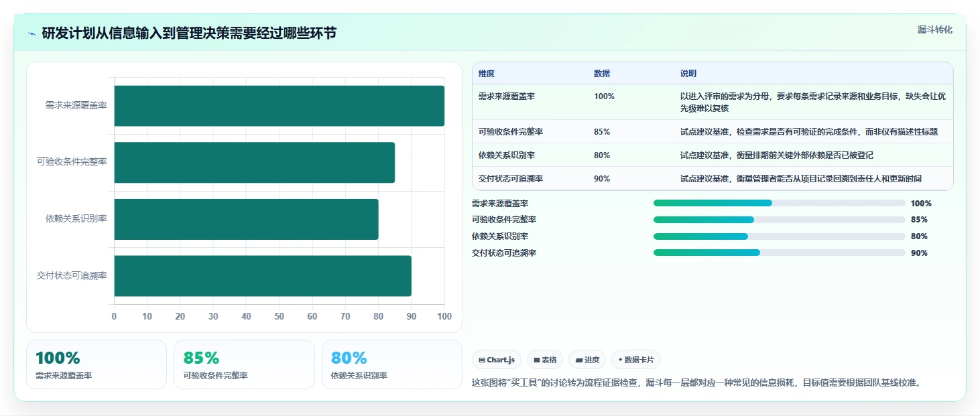Click the description about 可验证的完成条件
This screenshot has width=980, height=416.
pos(809,132)
